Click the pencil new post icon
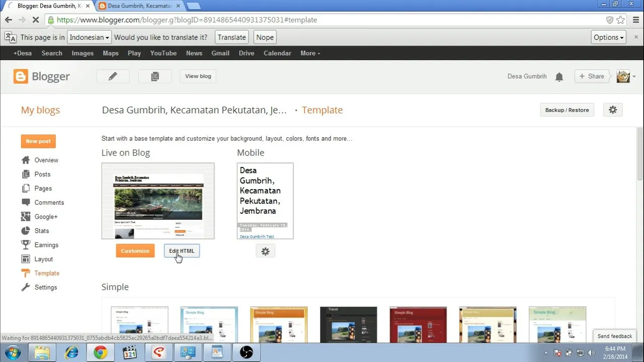Image resolution: width=644 pixels, height=362 pixels. pyautogui.click(x=113, y=76)
